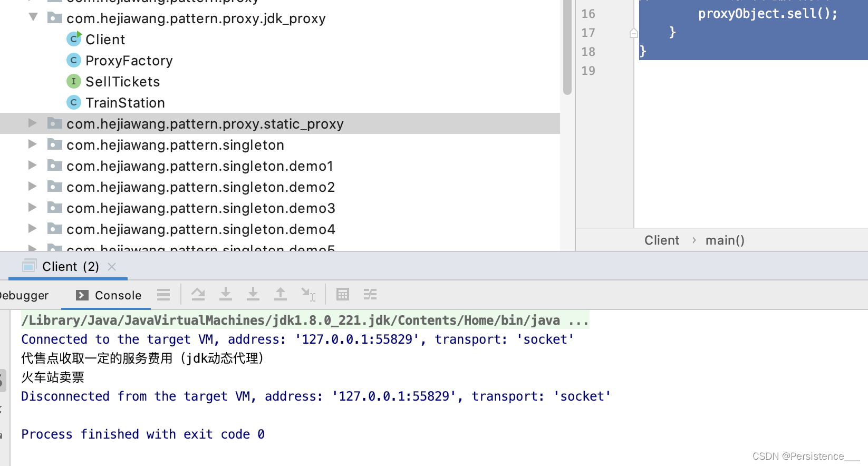Click line number 16 in the gutter

(589, 14)
